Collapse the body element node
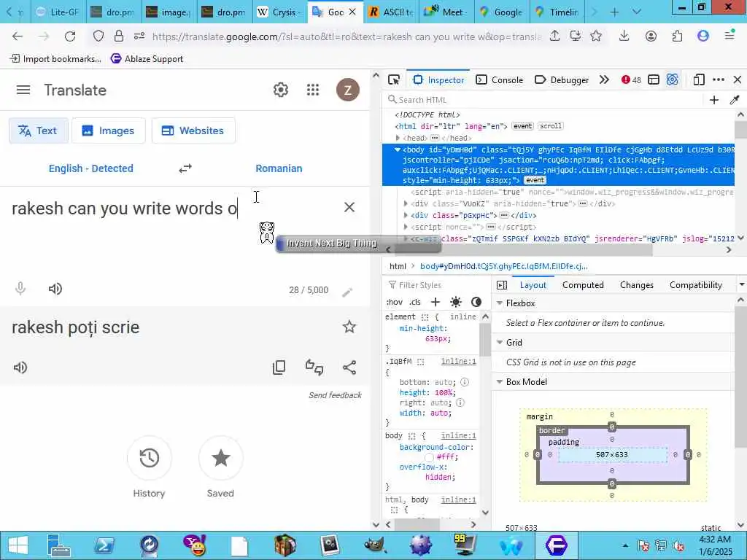The height and width of the screenshot is (560, 747). 398,149
